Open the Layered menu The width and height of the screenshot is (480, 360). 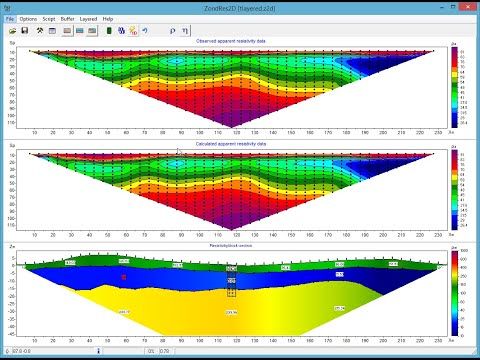coord(88,19)
